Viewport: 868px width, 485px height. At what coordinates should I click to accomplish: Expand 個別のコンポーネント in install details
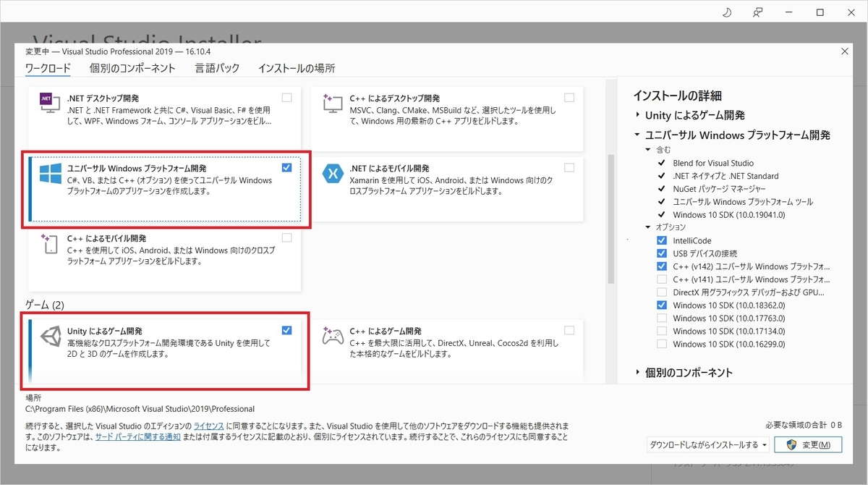(x=638, y=373)
